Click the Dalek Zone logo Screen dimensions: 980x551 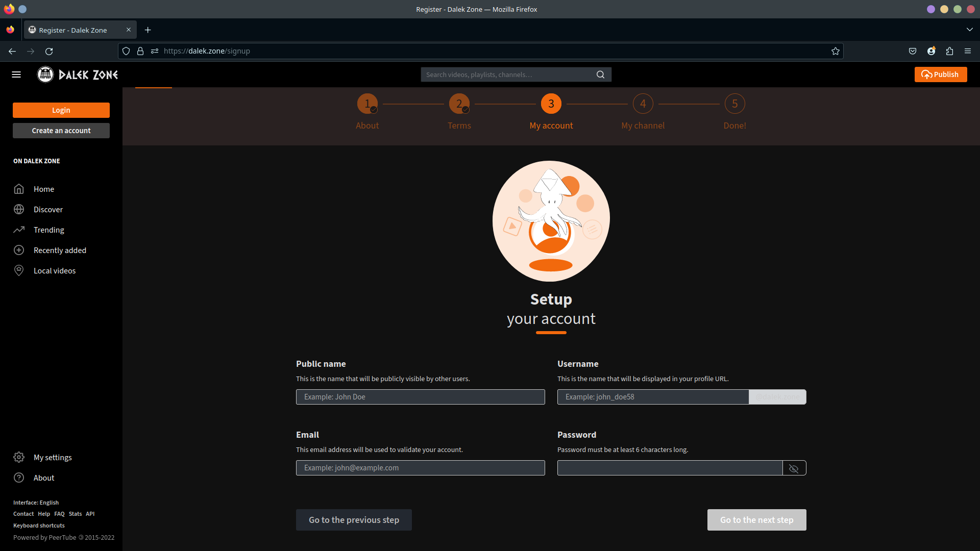77,74
